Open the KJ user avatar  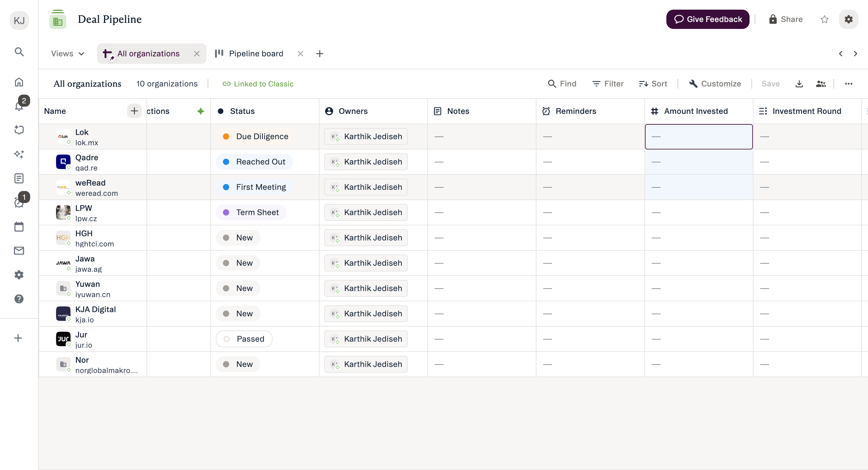[19, 20]
